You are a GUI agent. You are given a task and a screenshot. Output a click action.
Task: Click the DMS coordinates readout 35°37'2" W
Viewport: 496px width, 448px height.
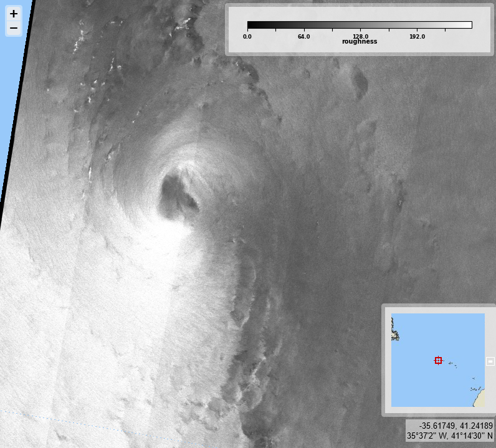pyautogui.click(x=427, y=436)
